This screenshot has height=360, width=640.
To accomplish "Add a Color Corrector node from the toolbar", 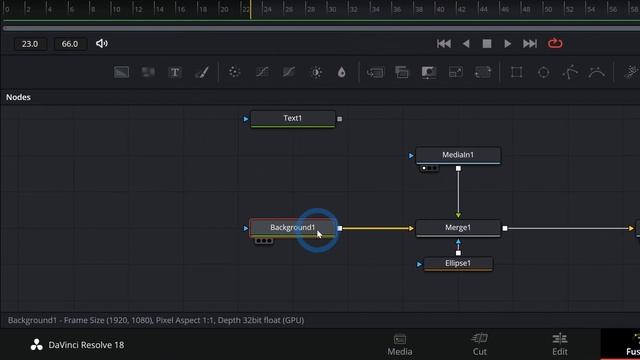I will pyautogui.click(x=234, y=72).
